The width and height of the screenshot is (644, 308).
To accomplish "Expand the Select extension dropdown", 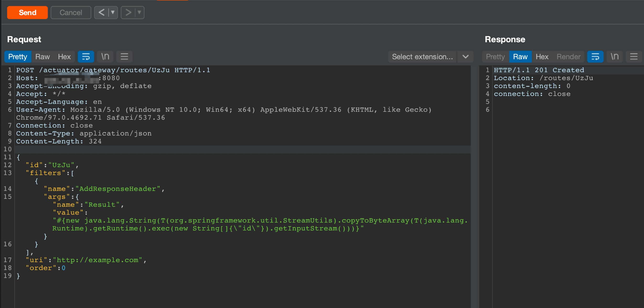I will 465,57.
